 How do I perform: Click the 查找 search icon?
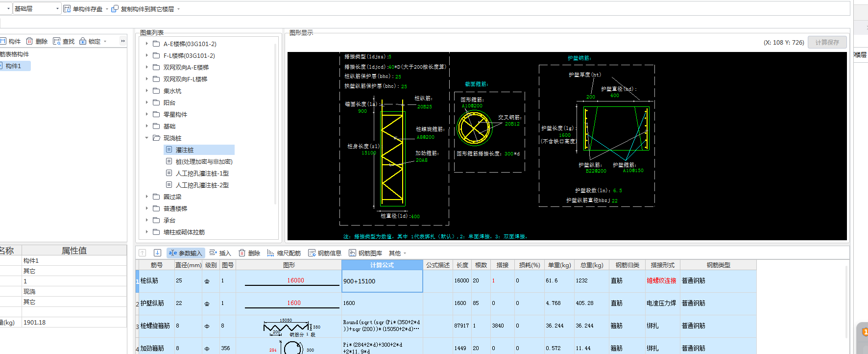56,41
